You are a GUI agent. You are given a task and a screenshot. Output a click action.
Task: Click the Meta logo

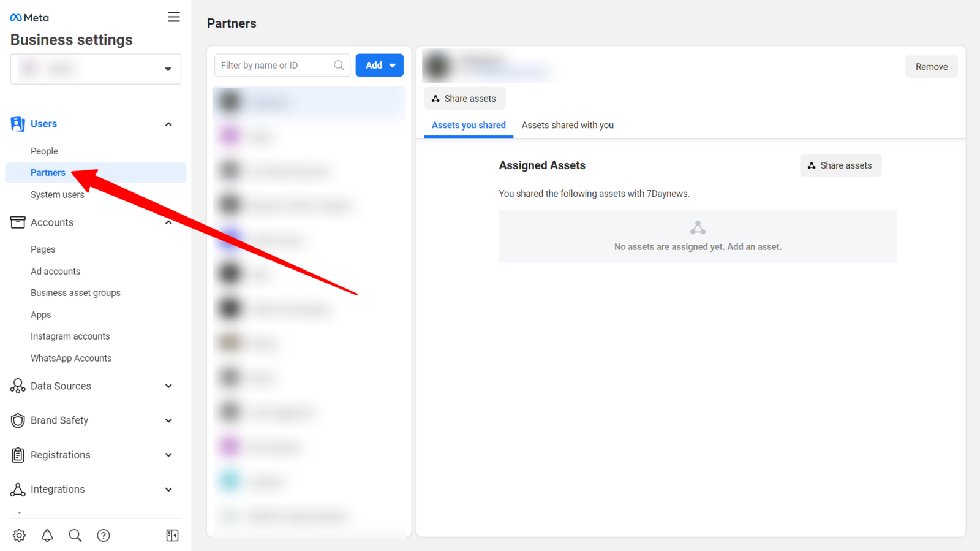[x=29, y=18]
